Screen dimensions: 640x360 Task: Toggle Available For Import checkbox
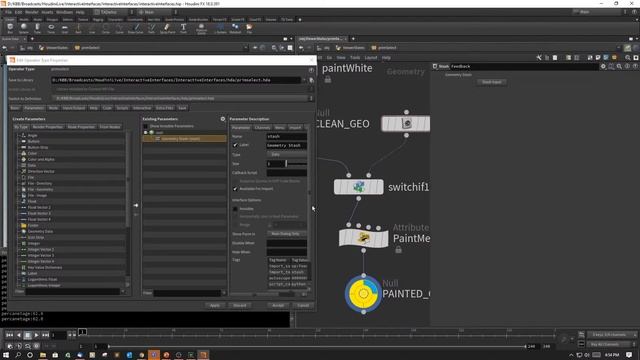click(235, 189)
